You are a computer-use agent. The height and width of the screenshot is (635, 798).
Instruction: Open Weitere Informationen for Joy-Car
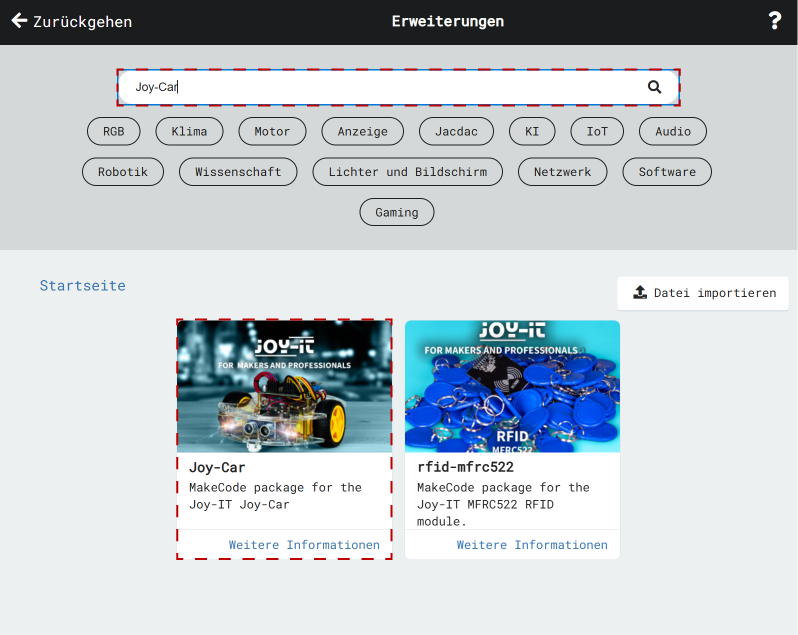tap(304, 545)
